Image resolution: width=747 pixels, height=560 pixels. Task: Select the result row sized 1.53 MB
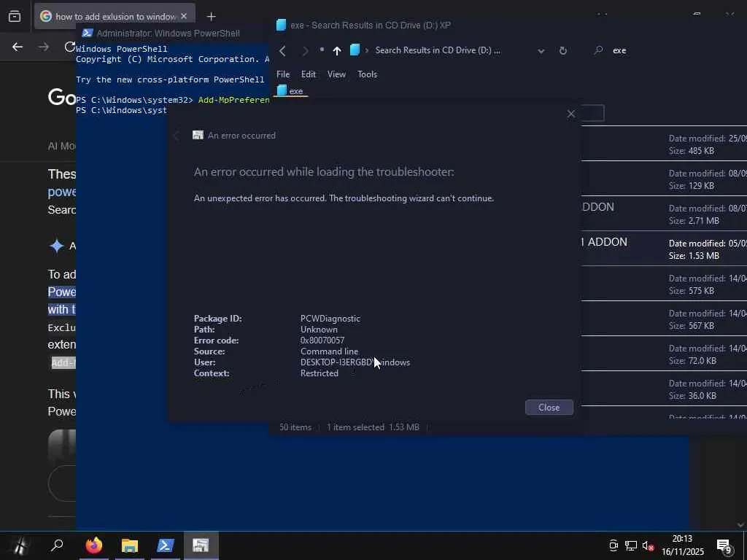(664, 249)
